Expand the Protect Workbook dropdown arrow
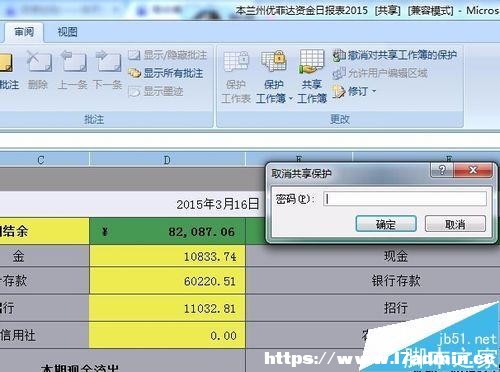The image size is (500, 372). [x=291, y=98]
